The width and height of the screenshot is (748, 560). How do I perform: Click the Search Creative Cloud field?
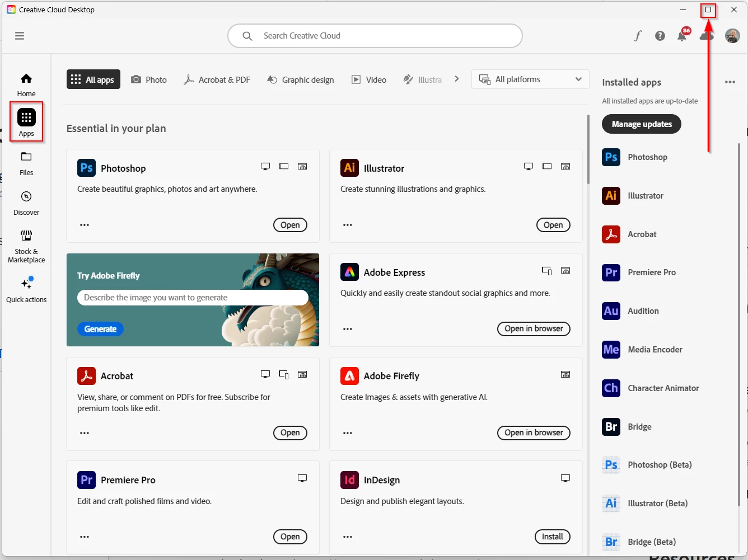pos(375,36)
